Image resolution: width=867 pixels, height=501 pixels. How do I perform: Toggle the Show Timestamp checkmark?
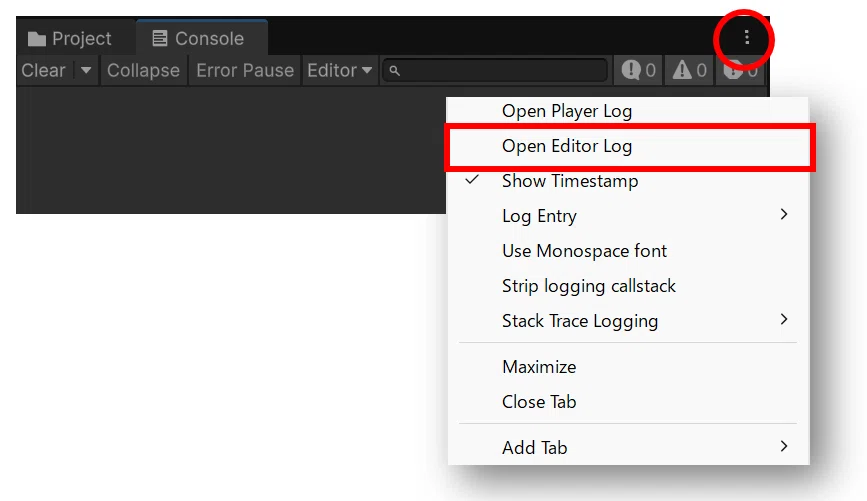point(472,180)
